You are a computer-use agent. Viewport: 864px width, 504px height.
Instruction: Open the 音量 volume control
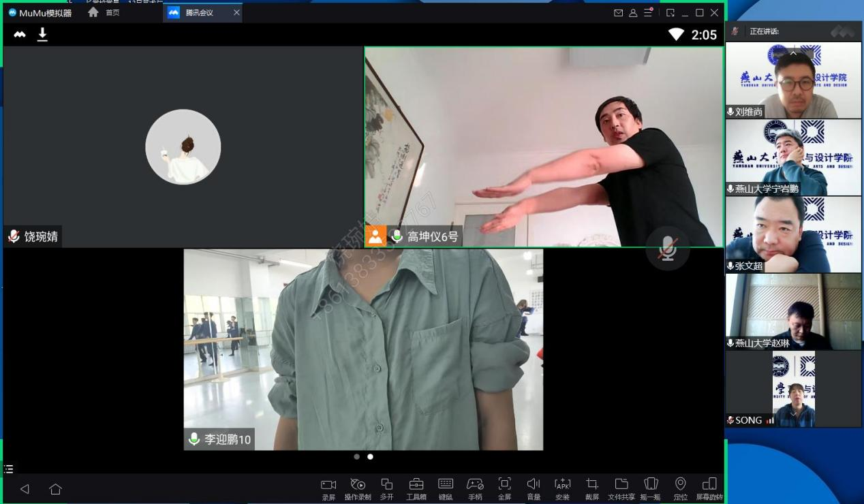tap(534, 485)
